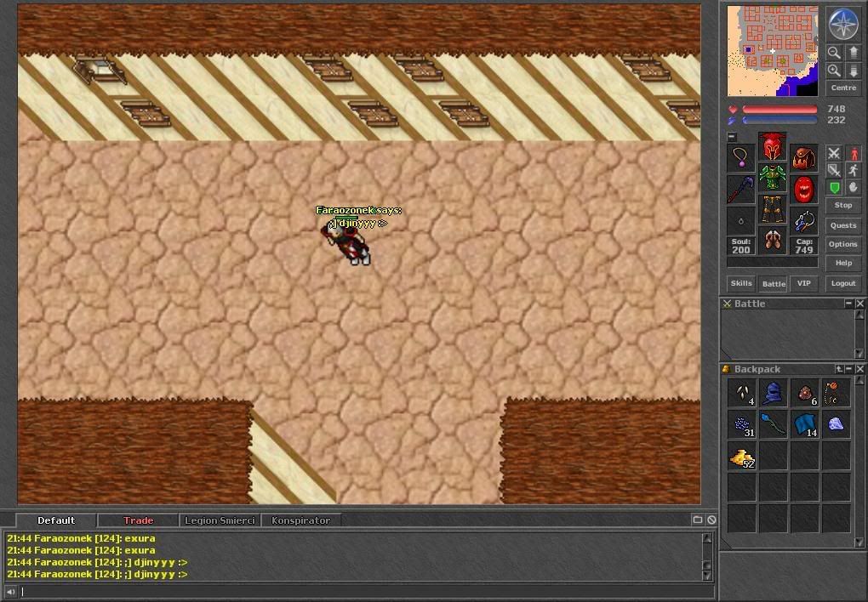The height and width of the screenshot is (602, 868).
Task: Select the 31 blue pearls stack in Backpack
Action: click(x=742, y=424)
